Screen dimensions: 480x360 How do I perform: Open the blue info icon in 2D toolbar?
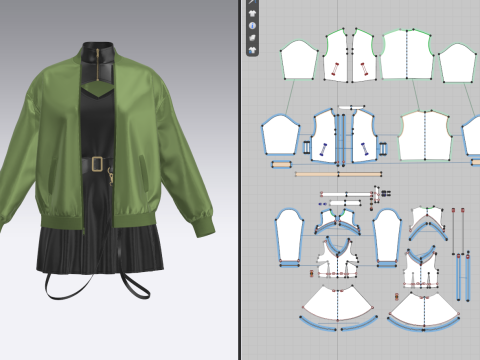(x=252, y=26)
